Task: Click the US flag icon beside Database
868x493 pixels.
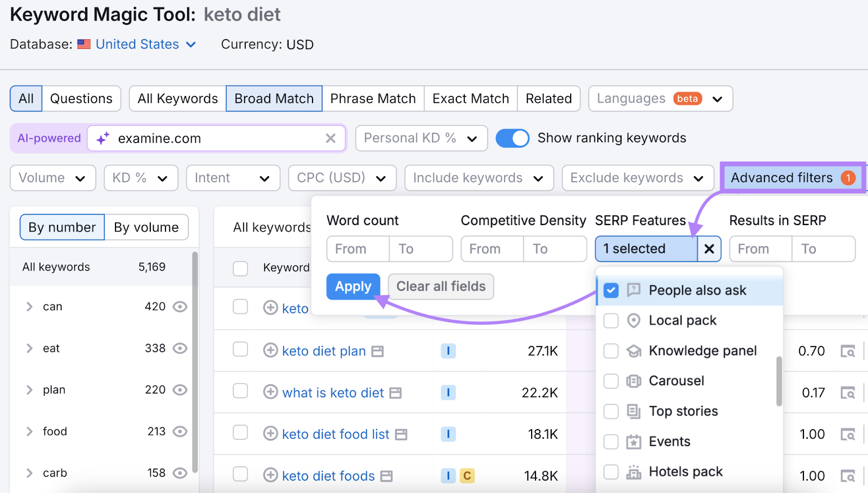Action: click(x=83, y=44)
